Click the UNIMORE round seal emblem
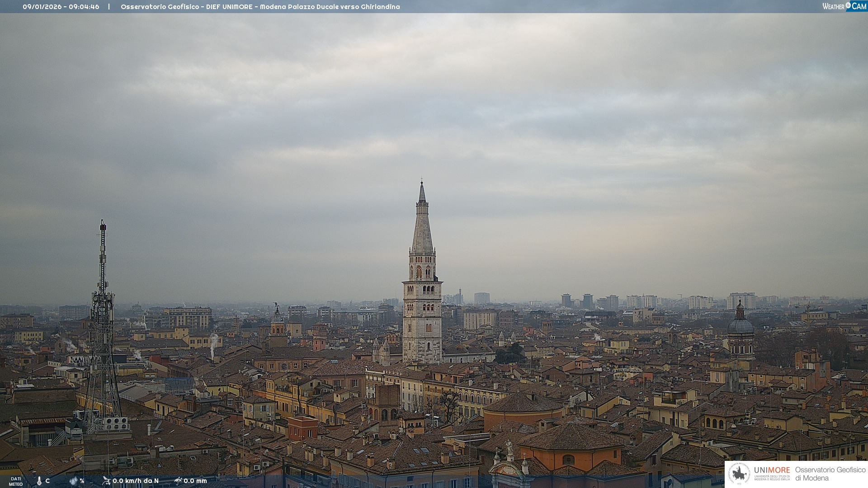 pos(739,474)
